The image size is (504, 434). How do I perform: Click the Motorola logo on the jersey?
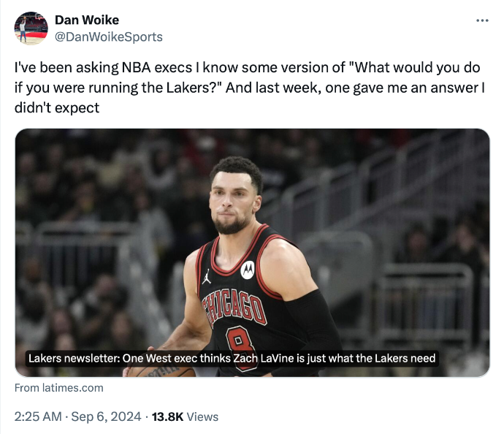[x=248, y=270]
